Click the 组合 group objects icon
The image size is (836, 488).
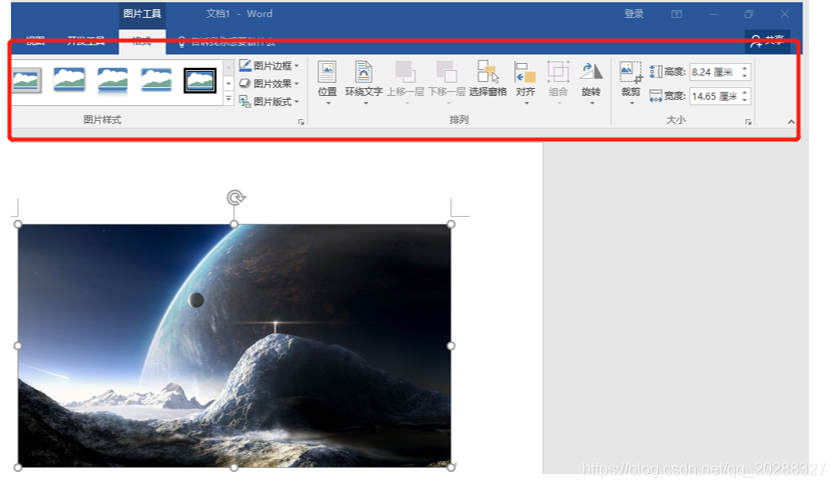click(558, 72)
